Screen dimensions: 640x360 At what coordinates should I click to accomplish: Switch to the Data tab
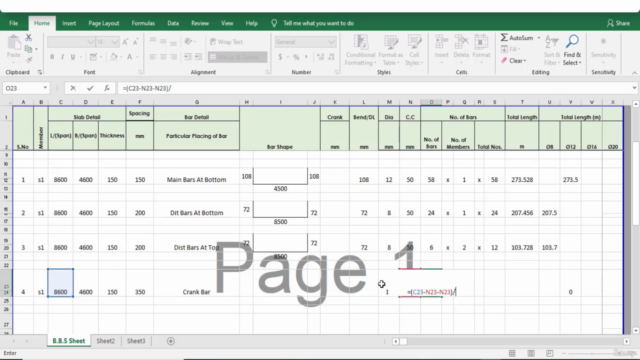[x=173, y=23]
